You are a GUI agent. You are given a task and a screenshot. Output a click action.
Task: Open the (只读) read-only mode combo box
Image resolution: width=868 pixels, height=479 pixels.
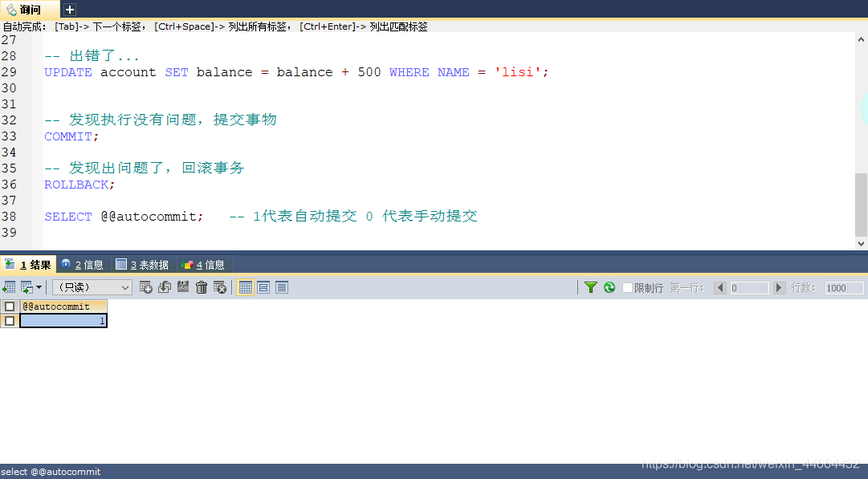[92, 287]
